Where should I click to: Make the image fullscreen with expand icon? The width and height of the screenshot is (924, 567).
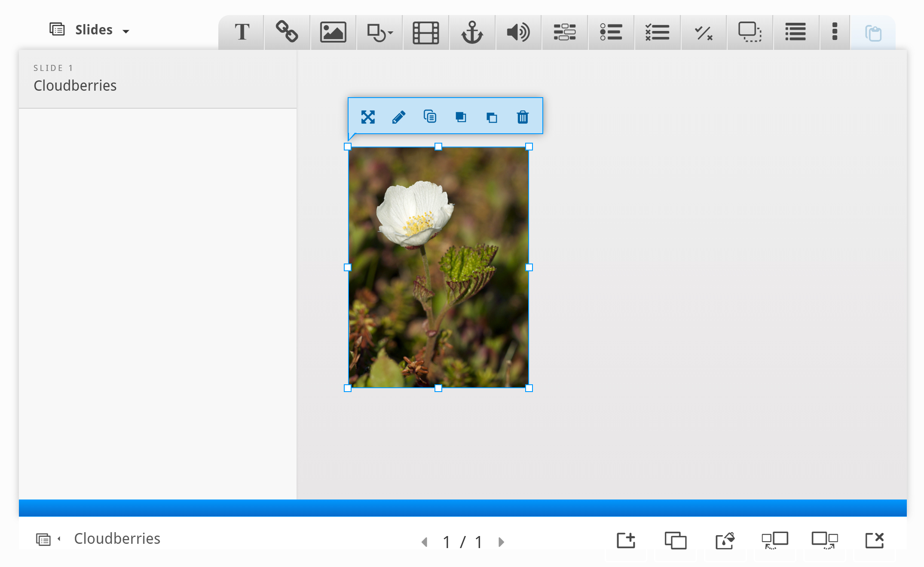point(368,117)
